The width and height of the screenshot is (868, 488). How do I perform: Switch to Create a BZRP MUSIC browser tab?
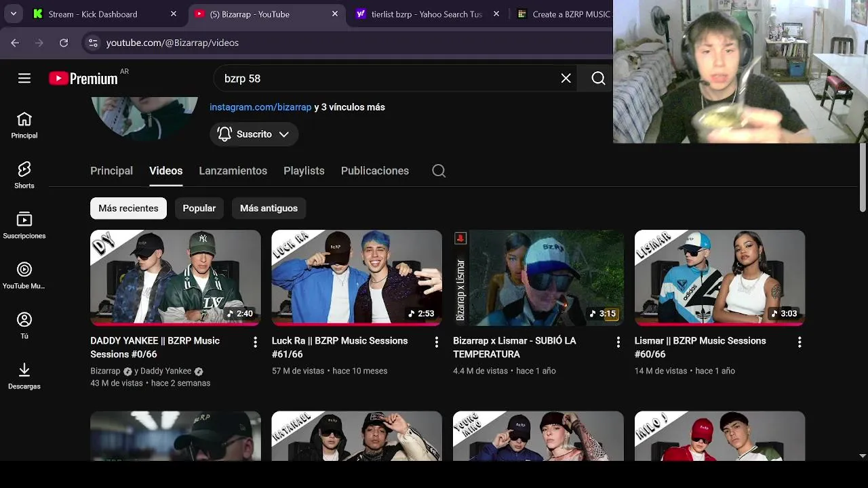(x=563, y=14)
